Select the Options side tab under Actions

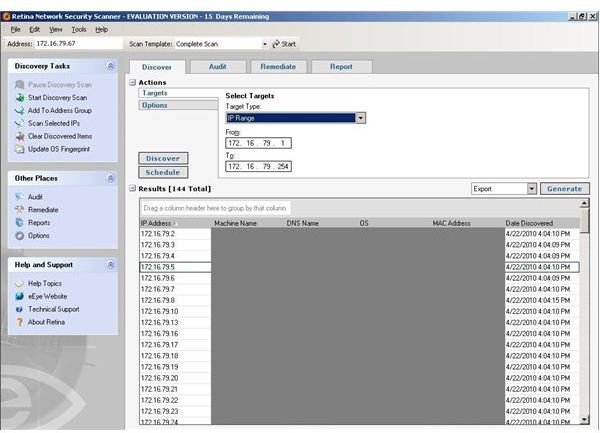(178, 105)
